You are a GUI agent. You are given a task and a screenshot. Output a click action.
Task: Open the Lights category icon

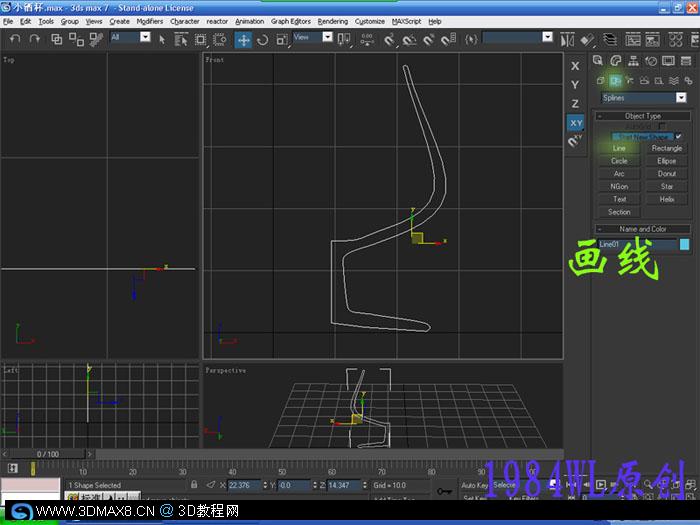tap(630, 80)
